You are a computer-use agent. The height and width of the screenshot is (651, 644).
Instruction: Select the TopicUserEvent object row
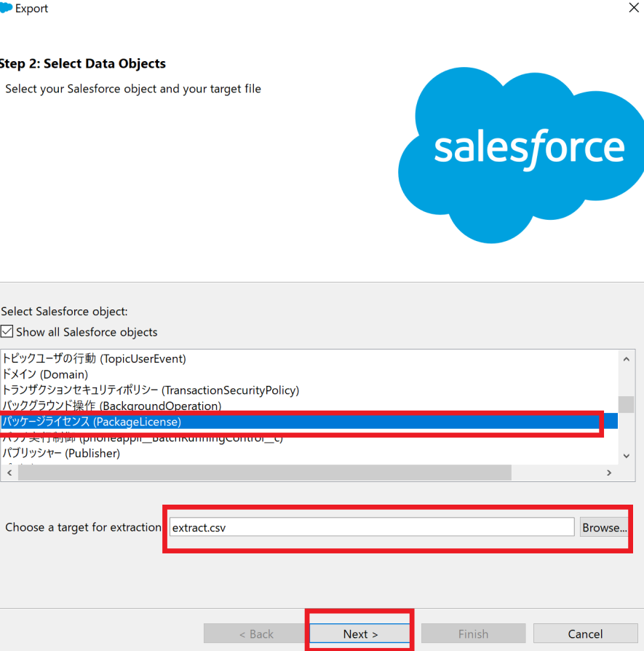(x=309, y=359)
